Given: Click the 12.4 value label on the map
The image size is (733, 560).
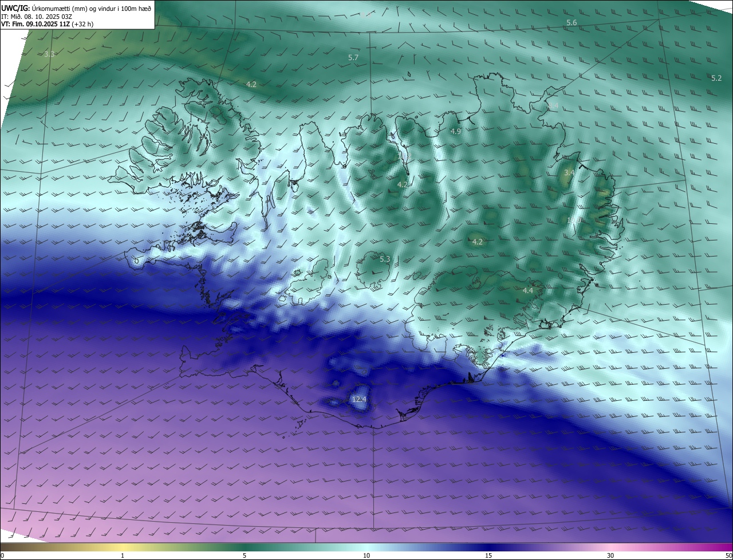Looking at the screenshot, I should [x=359, y=399].
